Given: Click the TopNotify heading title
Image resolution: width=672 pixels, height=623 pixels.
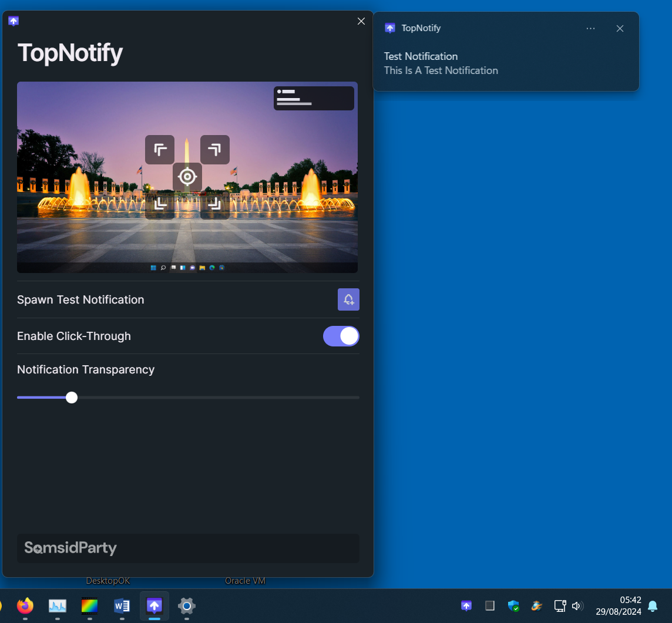Looking at the screenshot, I should [70, 53].
